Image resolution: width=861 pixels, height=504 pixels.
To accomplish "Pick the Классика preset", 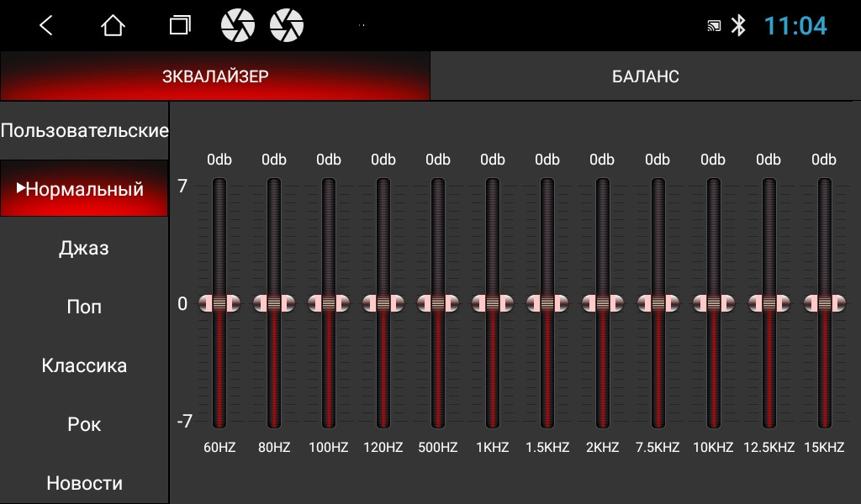I will [84, 366].
